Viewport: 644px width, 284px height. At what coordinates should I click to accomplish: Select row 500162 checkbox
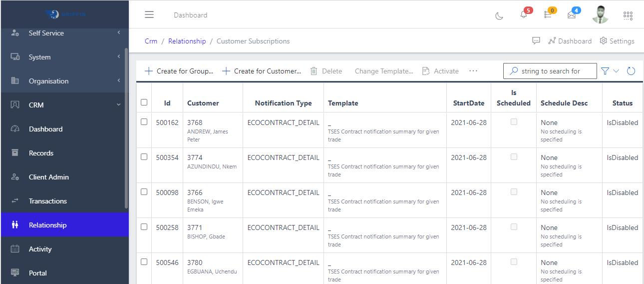point(144,121)
